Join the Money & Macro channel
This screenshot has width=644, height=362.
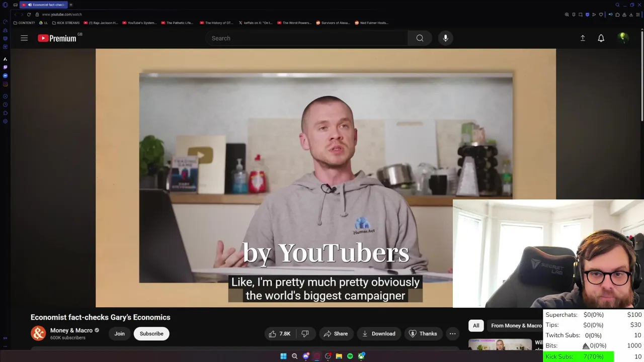tap(119, 334)
